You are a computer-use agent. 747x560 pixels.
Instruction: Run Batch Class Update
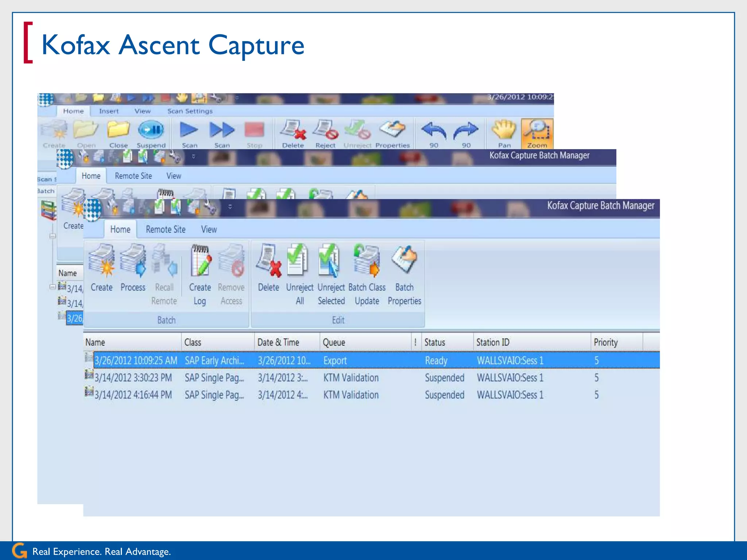point(367,274)
